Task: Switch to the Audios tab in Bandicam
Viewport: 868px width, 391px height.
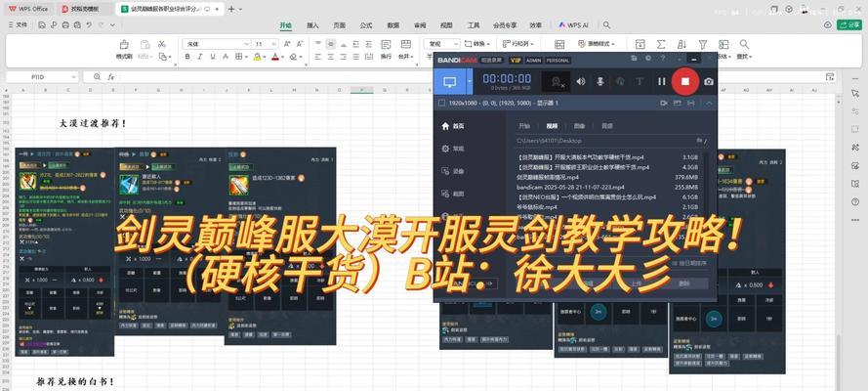Action: pyautogui.click(x=606, y=126)
